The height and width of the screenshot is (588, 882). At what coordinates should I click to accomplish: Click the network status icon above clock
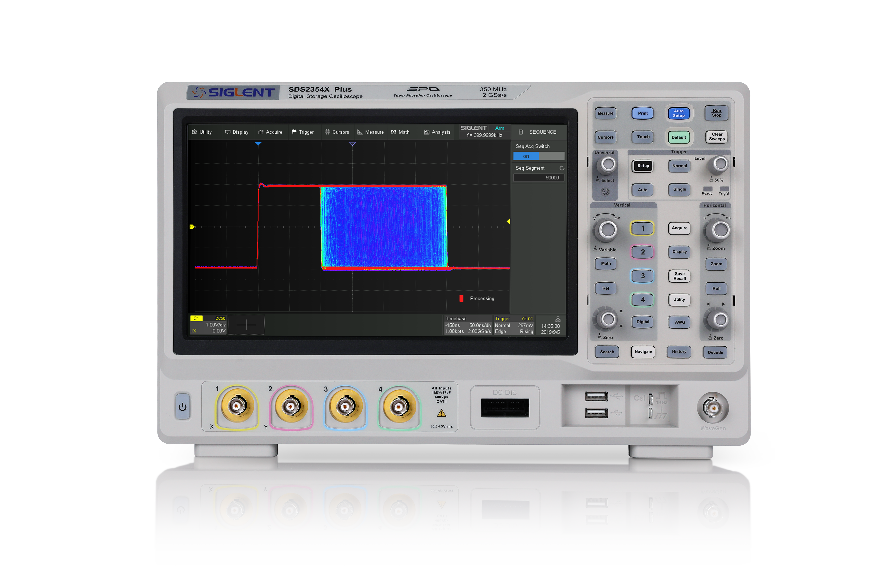558,319
